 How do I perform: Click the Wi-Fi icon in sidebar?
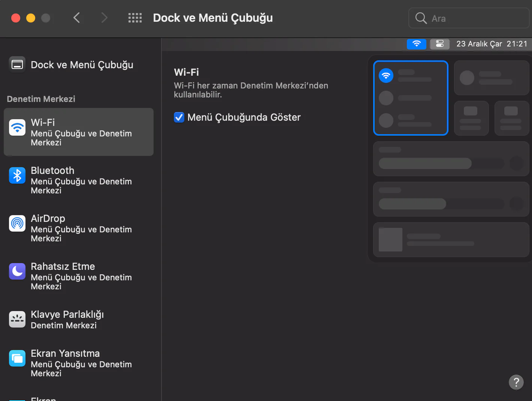pyautogui.click(x=17, y=127)
